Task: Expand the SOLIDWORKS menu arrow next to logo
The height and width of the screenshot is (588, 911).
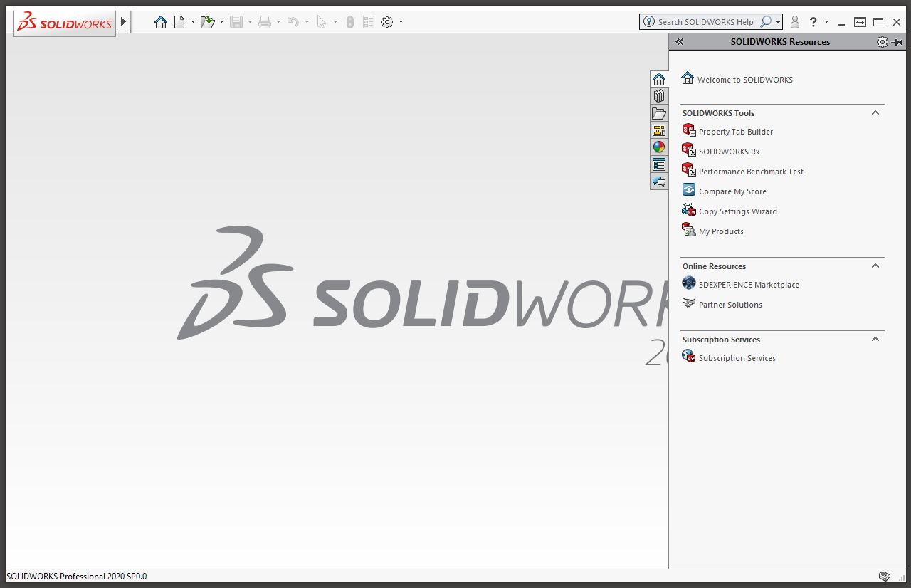Action: pyautogui.click(x=123, y=22)
